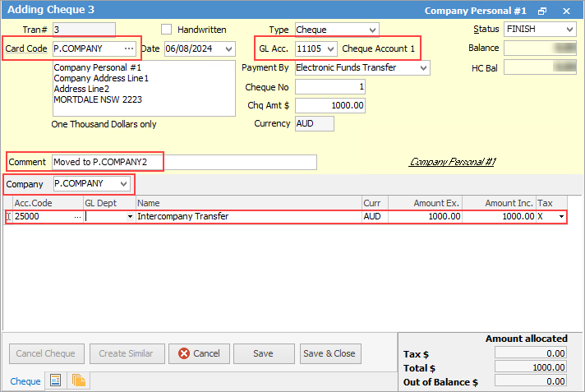The image size is (585, 392).
Task: Follow the Company Personal #1 link
Action: (452, 162)
